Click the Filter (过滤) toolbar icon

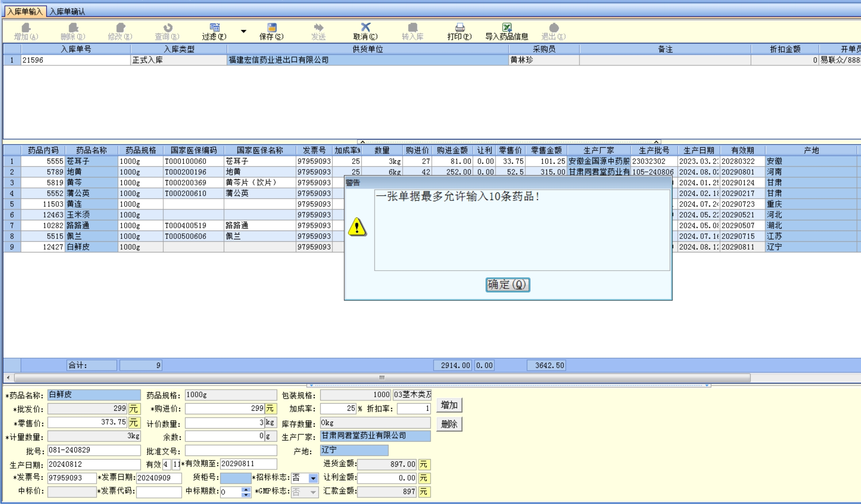pyautogui.click(x=214, y=28)
